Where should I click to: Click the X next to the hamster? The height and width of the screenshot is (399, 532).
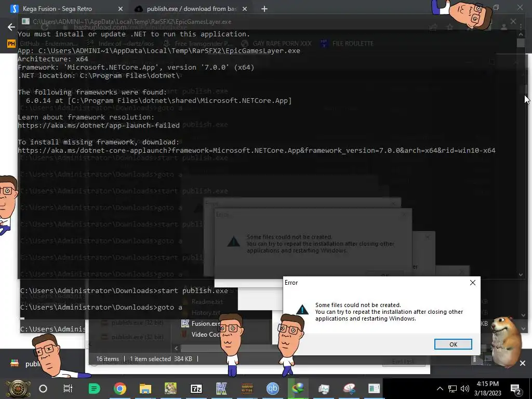pyautogui.click(x=523, y=363)
